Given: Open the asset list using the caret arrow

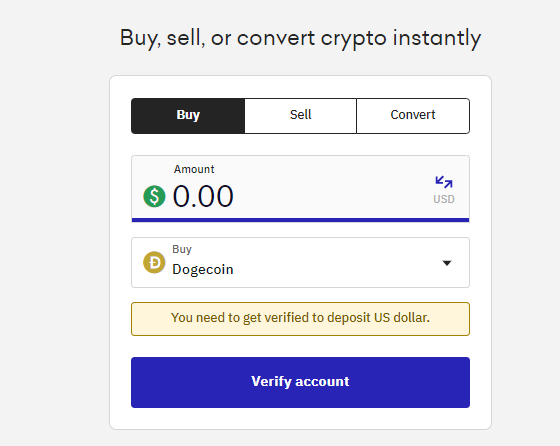Looking at the screenshot, I should pos(447,263).
